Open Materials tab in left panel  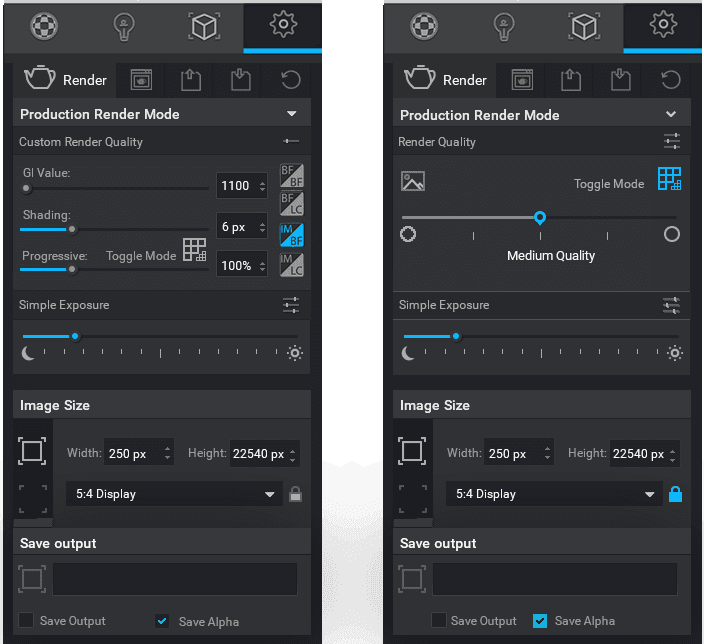coord(44,26)
